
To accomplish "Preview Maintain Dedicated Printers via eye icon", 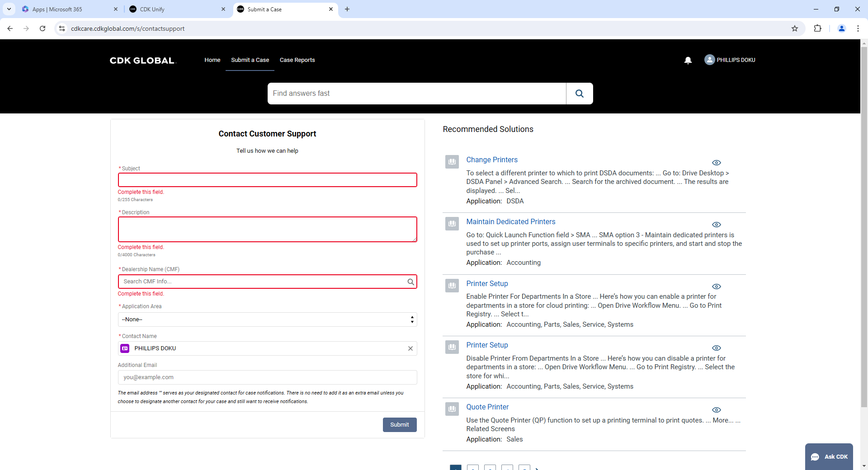I will (717, 225).
